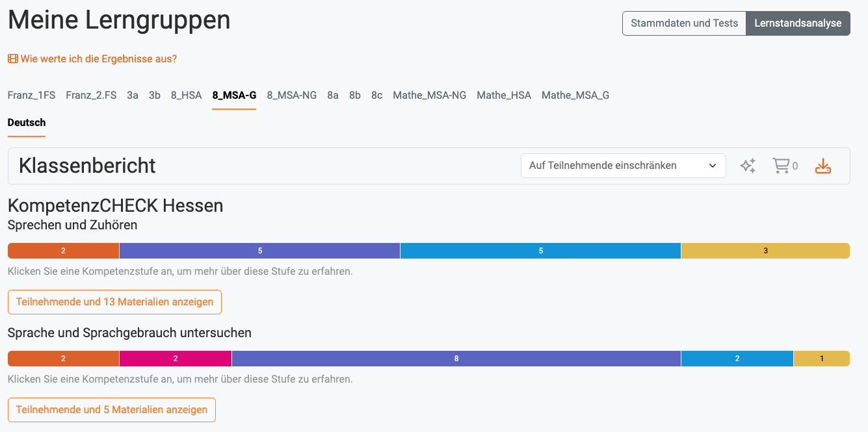Click the orange-red segment in Sprechen und Zuhören

point(63,251)
